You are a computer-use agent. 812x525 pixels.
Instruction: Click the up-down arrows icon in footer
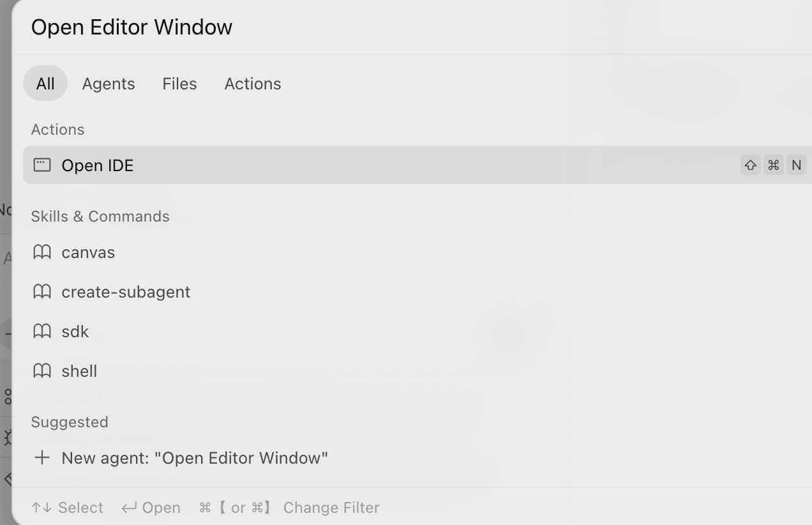coord(42,508)
